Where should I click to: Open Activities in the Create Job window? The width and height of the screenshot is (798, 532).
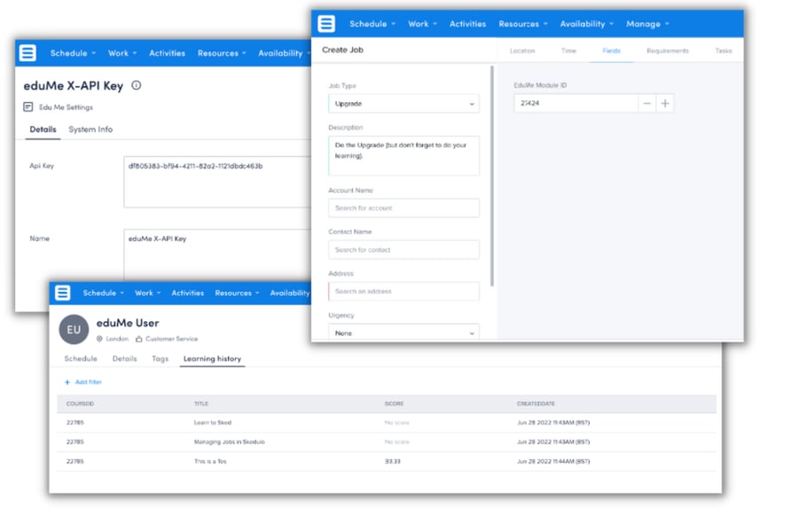pos(467,24)
